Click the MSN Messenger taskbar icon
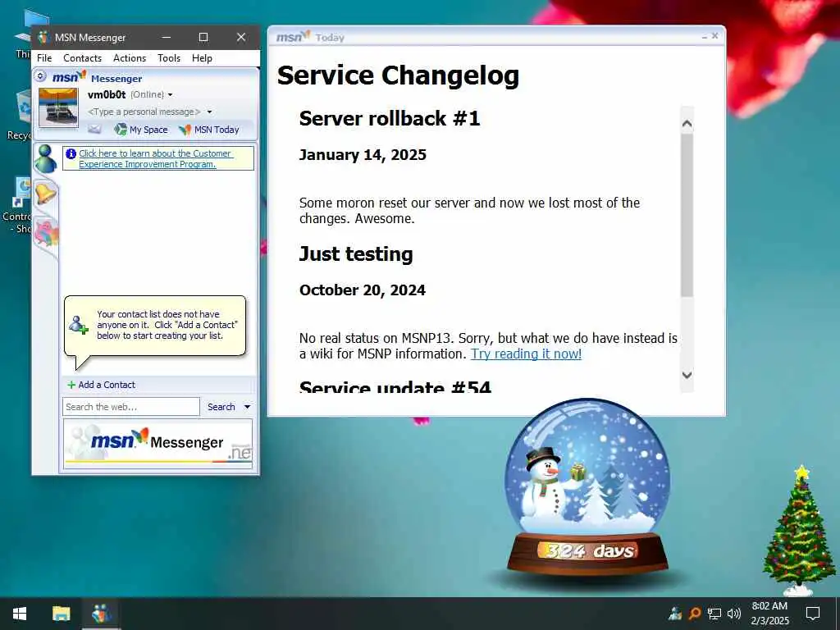840x630 pixels. 101,614
